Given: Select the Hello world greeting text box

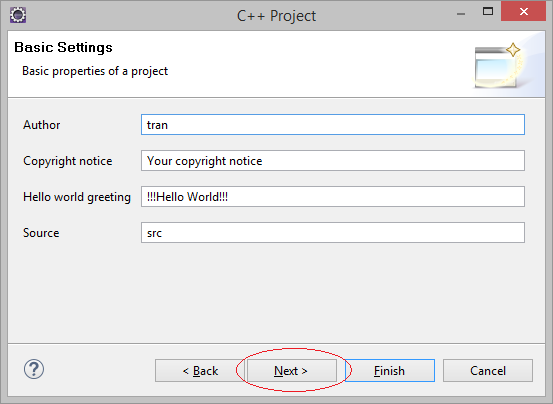Looking at the screenshot, I should [x=333, y=197].
